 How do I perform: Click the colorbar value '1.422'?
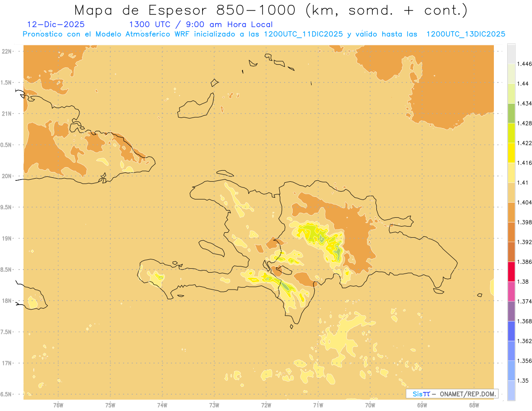pyautogui.click(x=525, y=143)
